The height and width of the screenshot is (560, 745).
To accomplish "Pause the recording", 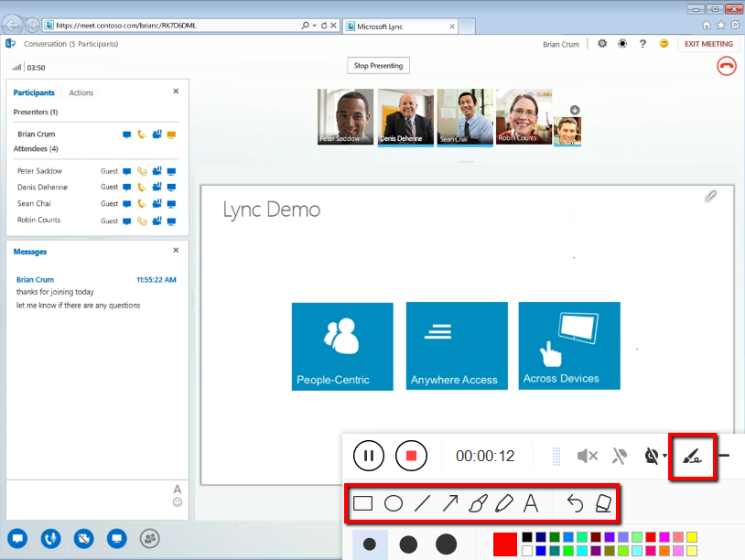I will (x=368, y=455).
